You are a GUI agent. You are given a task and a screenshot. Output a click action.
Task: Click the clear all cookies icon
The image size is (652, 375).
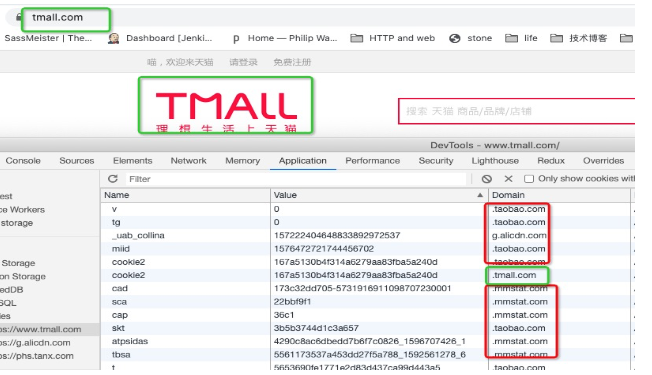point(487,179)
